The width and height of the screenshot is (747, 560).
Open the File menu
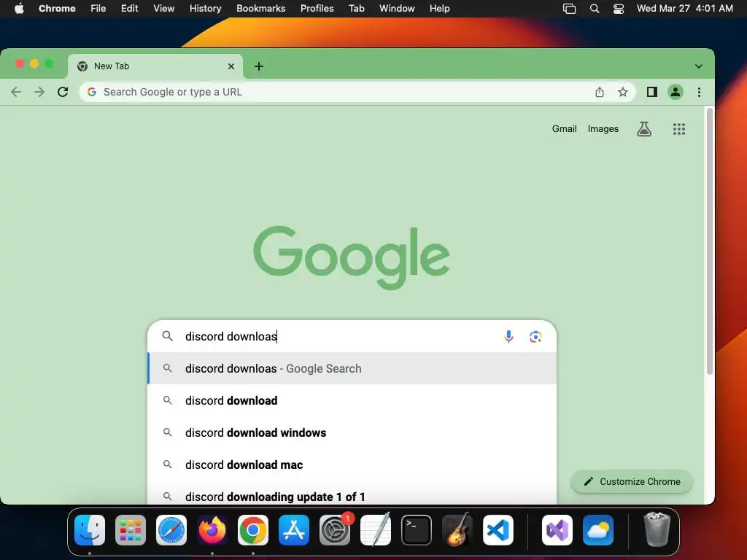(x=98, y=8)
